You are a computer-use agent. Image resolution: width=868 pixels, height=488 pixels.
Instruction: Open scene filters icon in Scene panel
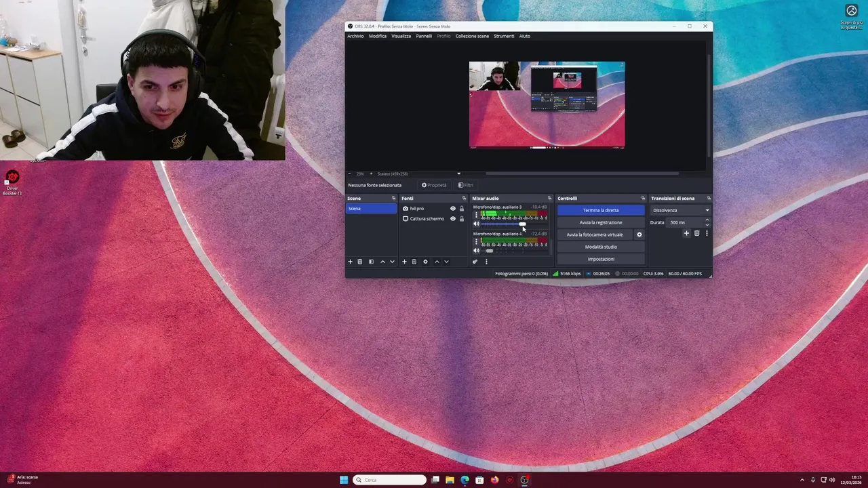371,262
